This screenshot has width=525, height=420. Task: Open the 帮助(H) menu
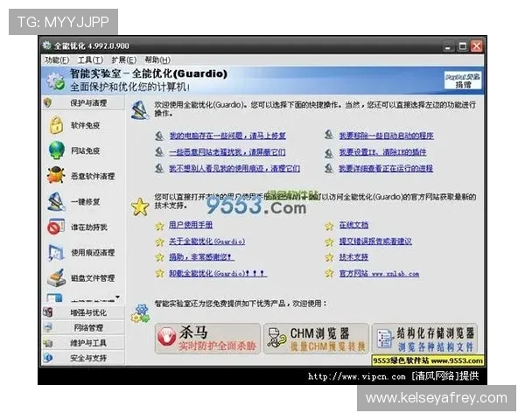pyautogui.click(x=157, y=60)
